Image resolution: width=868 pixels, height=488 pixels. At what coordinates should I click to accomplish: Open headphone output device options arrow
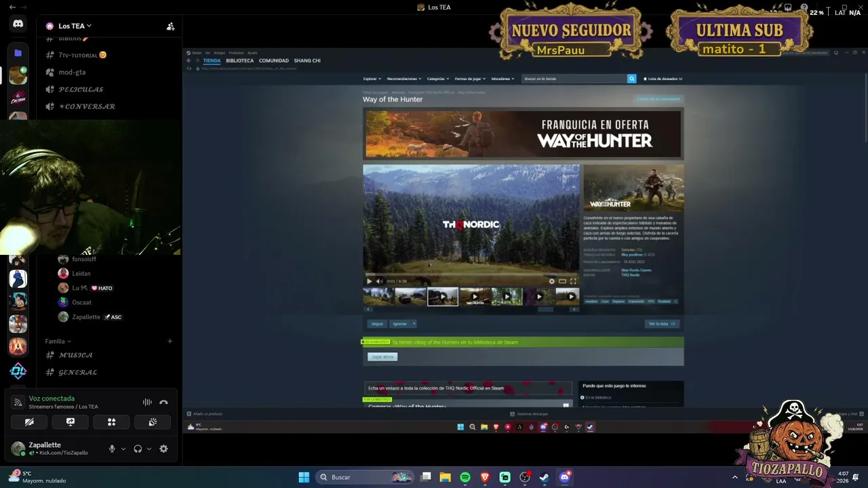pos(149,449)
